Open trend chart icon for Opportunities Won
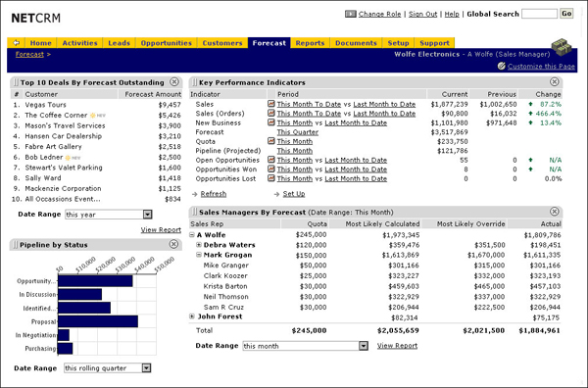This screenshot has width=588, height=388. (271, 170)
